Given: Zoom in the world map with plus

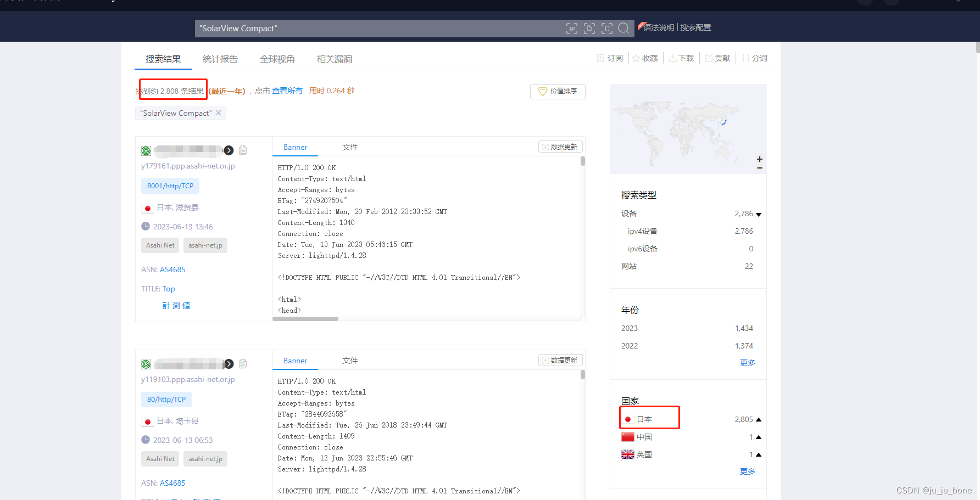Looking at the screenshot, I should (x=760, y=159).
